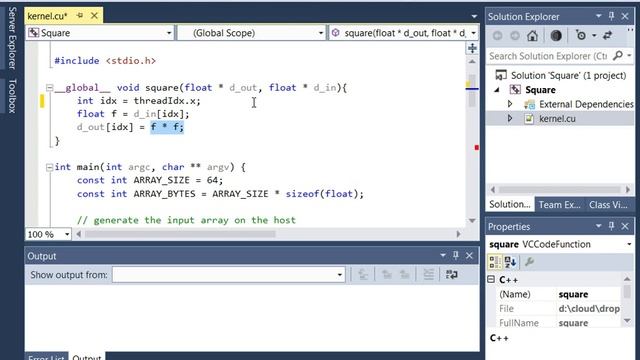Pin the Output panel

point(456,256)
